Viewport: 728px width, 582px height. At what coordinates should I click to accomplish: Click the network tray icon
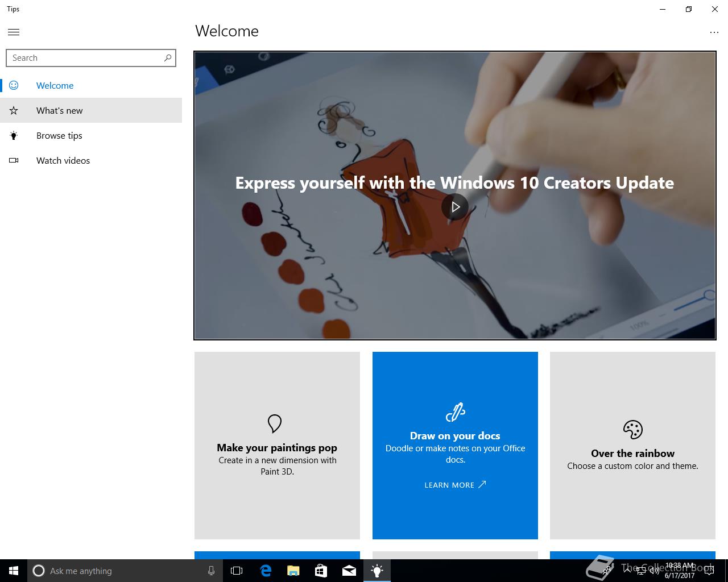coord(641,571)
